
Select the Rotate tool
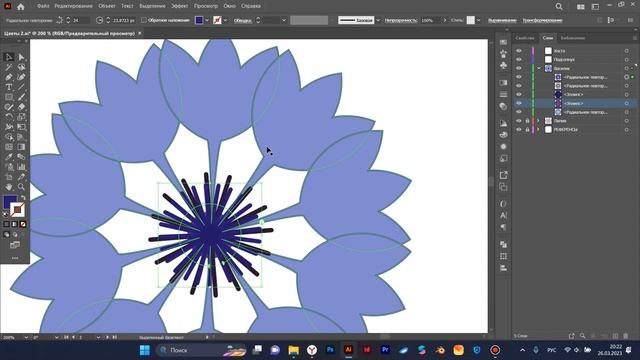[9, 117]
